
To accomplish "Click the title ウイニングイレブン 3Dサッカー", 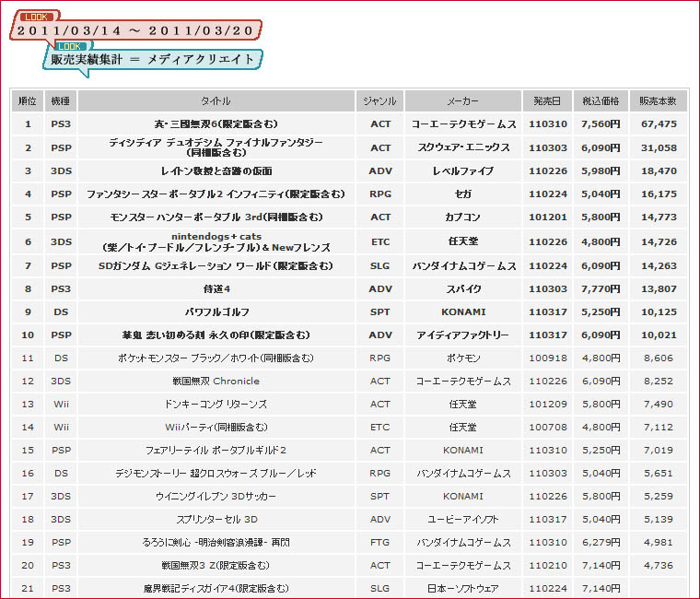I will tap(216, 497).
